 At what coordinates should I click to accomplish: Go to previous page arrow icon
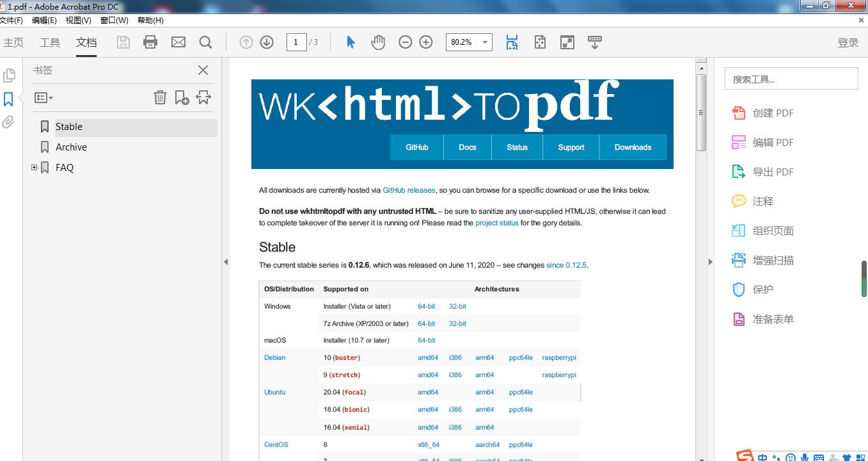tap(246, 42)
